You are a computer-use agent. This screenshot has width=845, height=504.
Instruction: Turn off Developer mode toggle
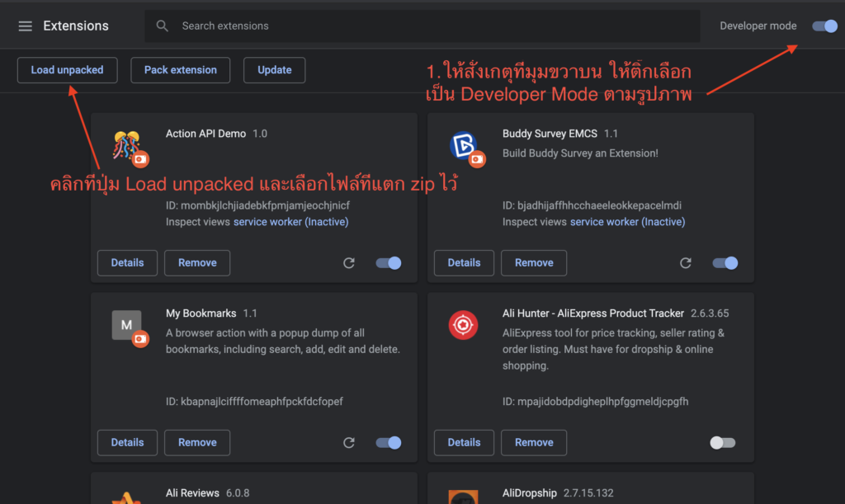(824, 26)
